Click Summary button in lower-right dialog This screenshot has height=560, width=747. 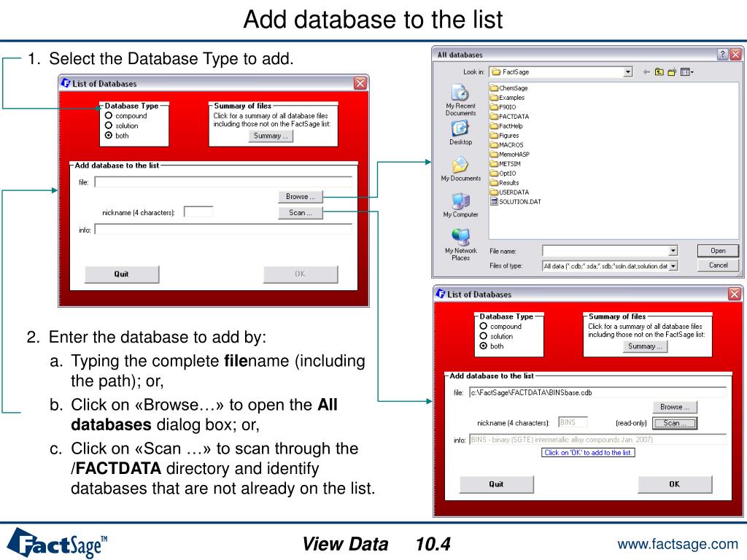pyautogui.click(x=645, y=346)
